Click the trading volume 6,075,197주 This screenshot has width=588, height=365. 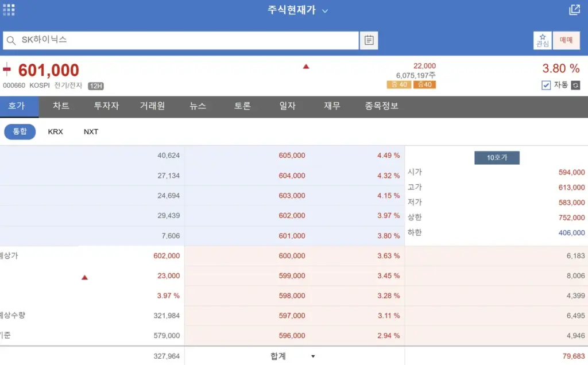[x=416, y=75]
